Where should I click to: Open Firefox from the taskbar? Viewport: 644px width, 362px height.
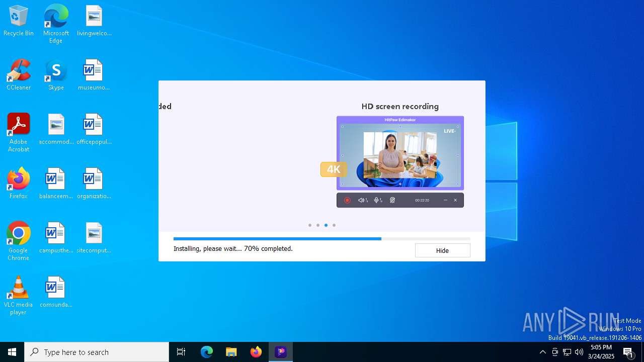[256, 352]
